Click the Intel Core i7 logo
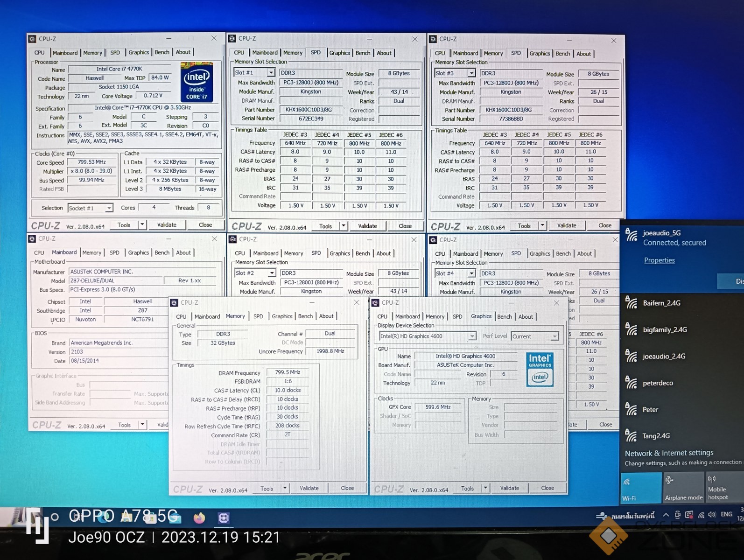 (197, 82)
